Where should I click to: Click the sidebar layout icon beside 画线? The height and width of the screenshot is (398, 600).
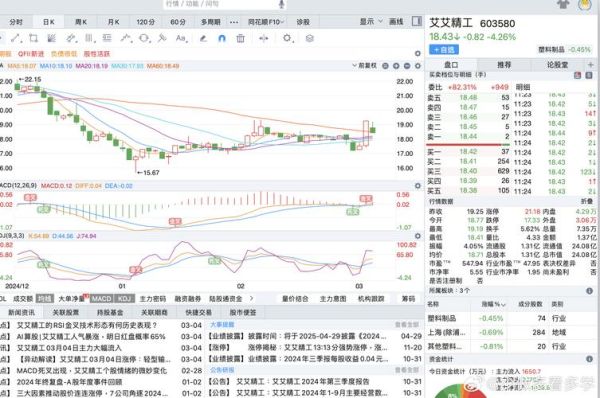(x=417, y=21)
